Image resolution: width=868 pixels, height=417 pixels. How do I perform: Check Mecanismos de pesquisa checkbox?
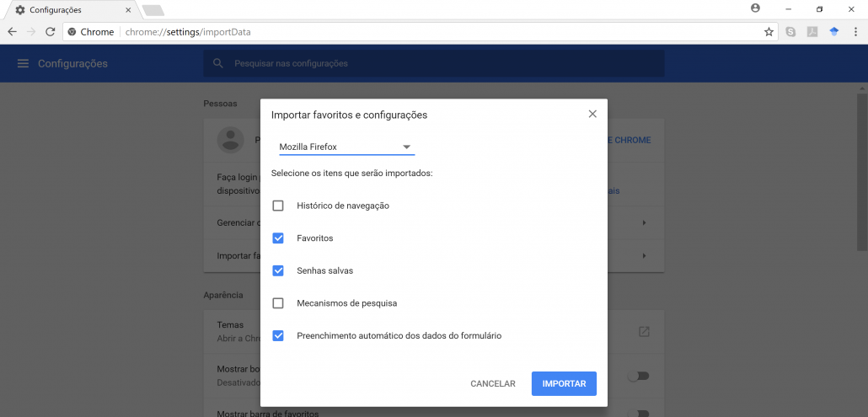coord(278,303)
